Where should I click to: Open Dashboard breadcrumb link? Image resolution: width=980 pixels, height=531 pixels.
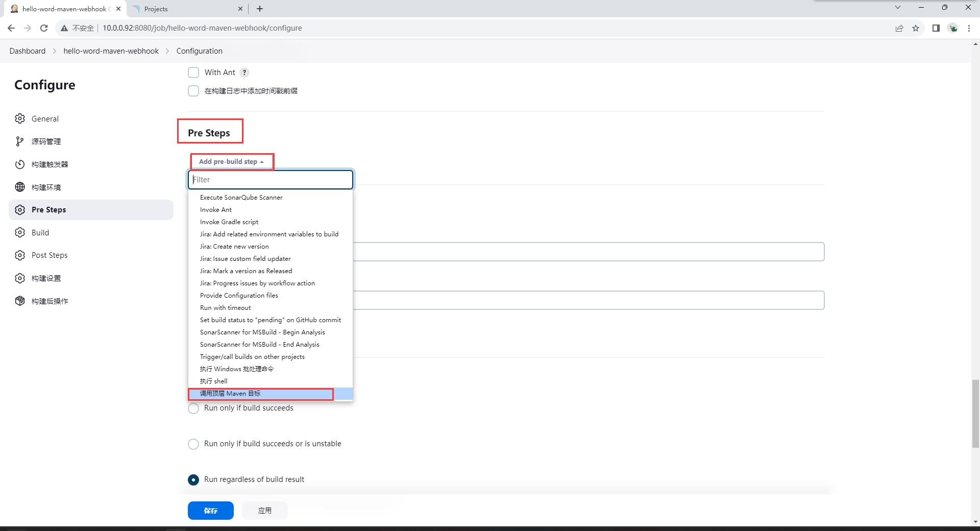click(x=28, y=51)
